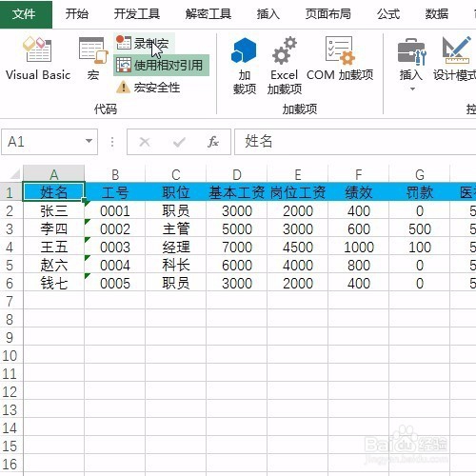476x476 pixels.
Task: Expand the Name Box dropdown arrow
Action: tap(89, 141)
